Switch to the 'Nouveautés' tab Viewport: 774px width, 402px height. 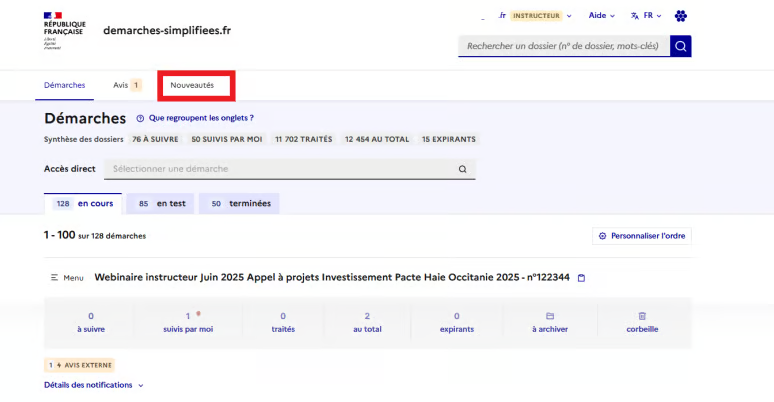point(192,85)
